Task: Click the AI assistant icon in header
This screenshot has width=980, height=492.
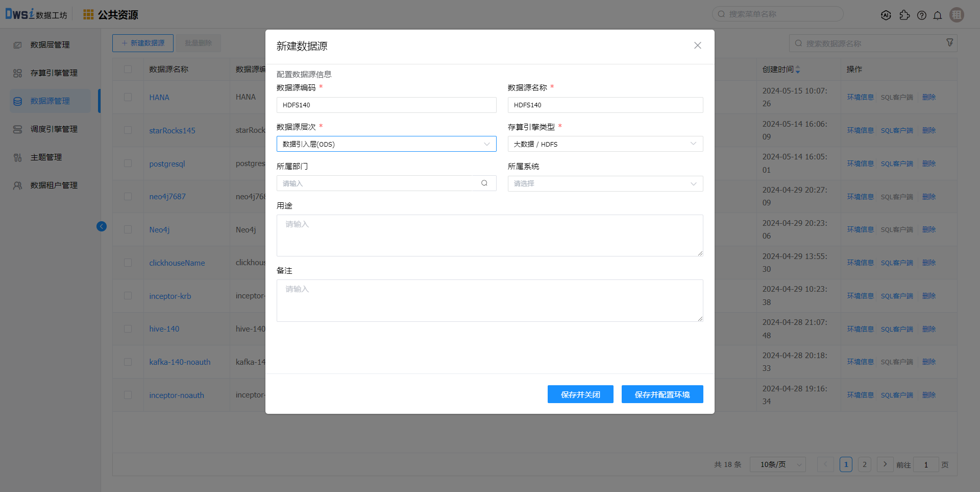Action: point(886,15)
